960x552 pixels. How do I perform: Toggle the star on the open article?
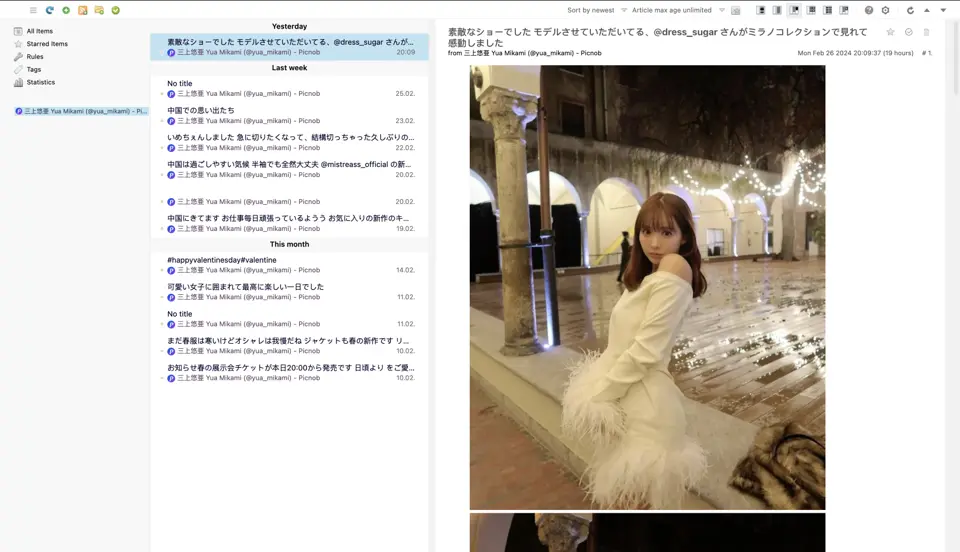click(x=891, y=32)
